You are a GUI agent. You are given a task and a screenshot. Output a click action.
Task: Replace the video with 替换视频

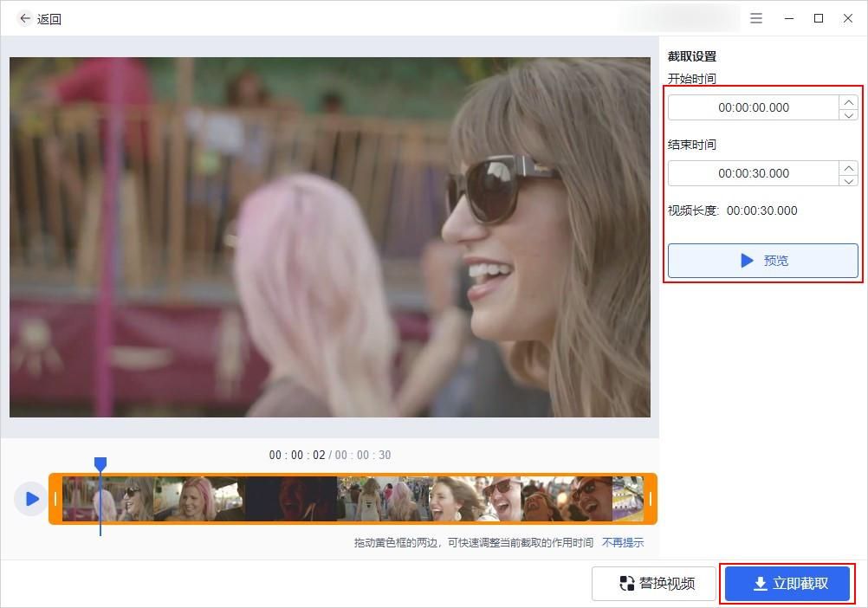point(654,583)
